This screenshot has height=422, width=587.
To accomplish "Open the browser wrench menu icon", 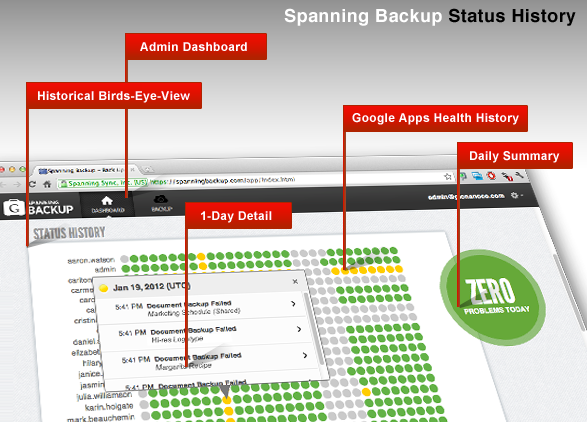I will [x=519, y=175].
